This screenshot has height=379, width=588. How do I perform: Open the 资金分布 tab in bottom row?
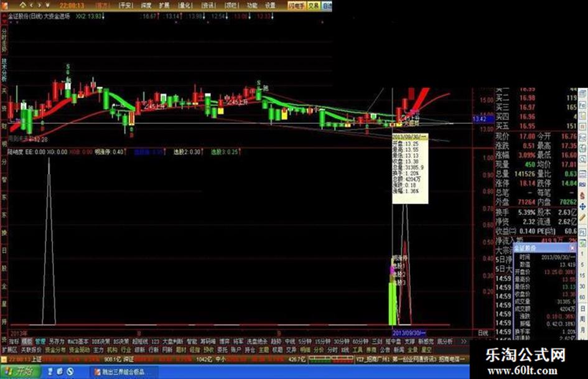coord(55,350)
